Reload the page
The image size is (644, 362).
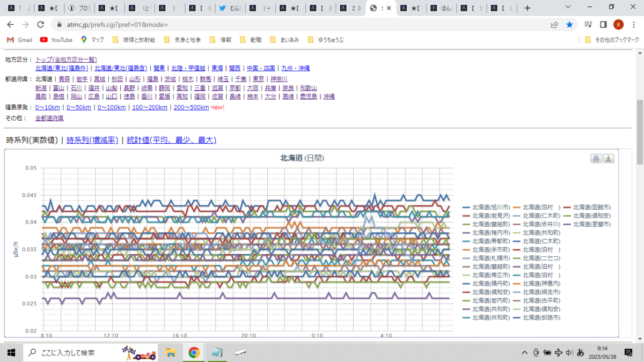pyautogui.click(x=40, y=25)
